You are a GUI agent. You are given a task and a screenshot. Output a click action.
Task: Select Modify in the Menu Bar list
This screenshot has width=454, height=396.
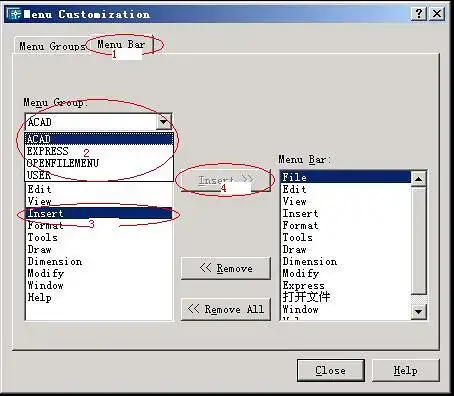346,273
